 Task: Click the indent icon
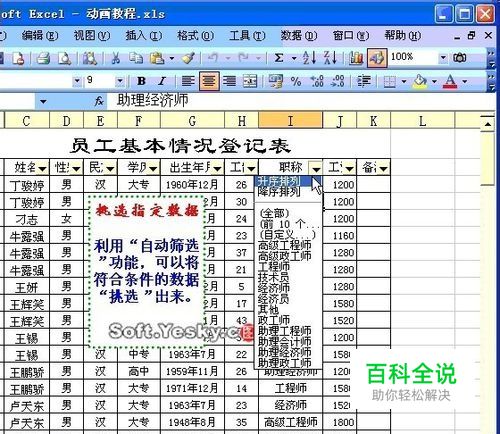[x=363, y=81]
